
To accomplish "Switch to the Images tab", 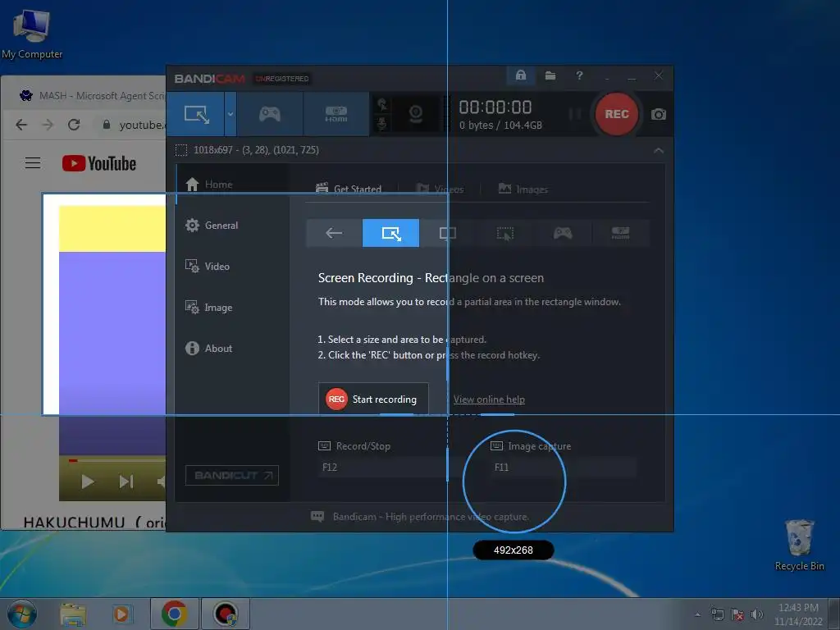I will pos(523,189).
